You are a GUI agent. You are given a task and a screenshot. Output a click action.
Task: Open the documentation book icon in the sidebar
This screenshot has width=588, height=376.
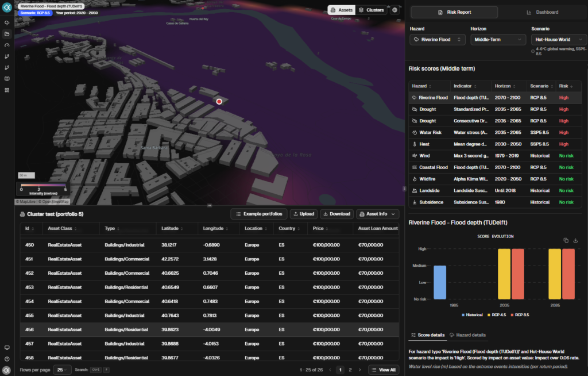pyautogui.click(x=6, y=79)
